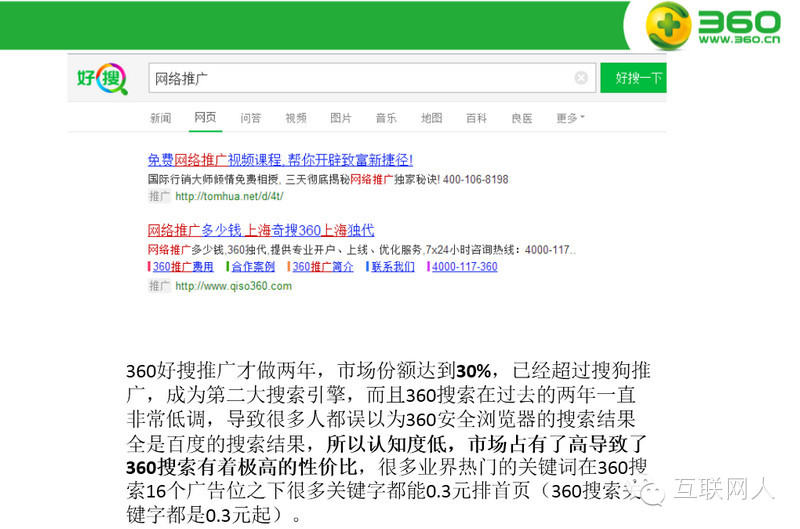Open result 网络推广多少钱 上海奇搜360 link

click(261, 231)
